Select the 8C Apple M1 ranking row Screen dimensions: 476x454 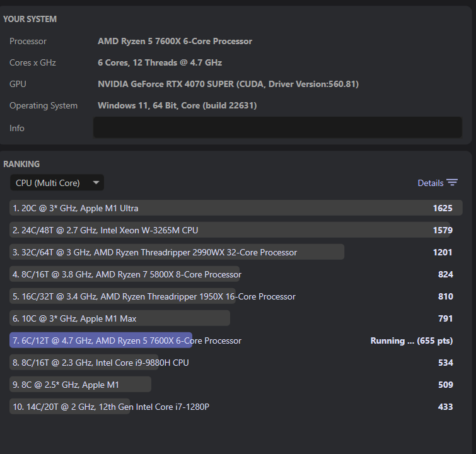tap(236, 385)
